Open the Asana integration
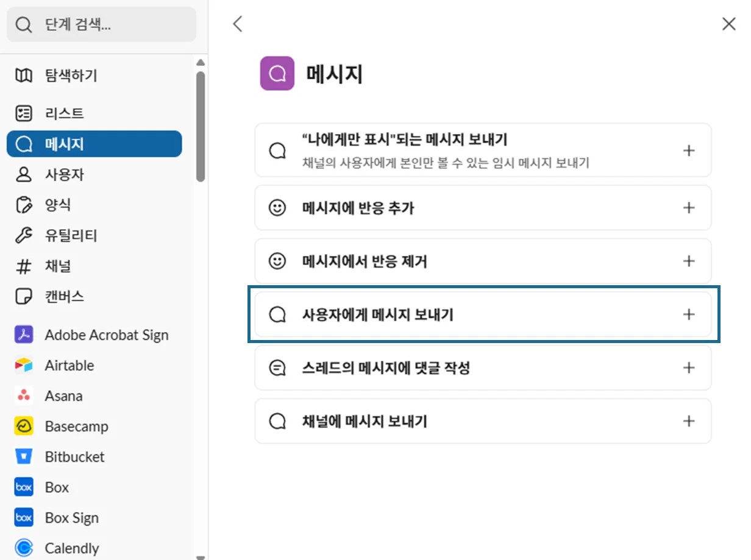751x560 pixels. [x=63, y=396]
